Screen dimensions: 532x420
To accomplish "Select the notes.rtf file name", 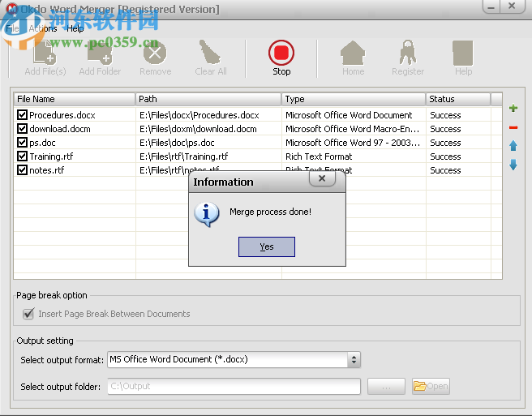I will (x=47, y=170).
